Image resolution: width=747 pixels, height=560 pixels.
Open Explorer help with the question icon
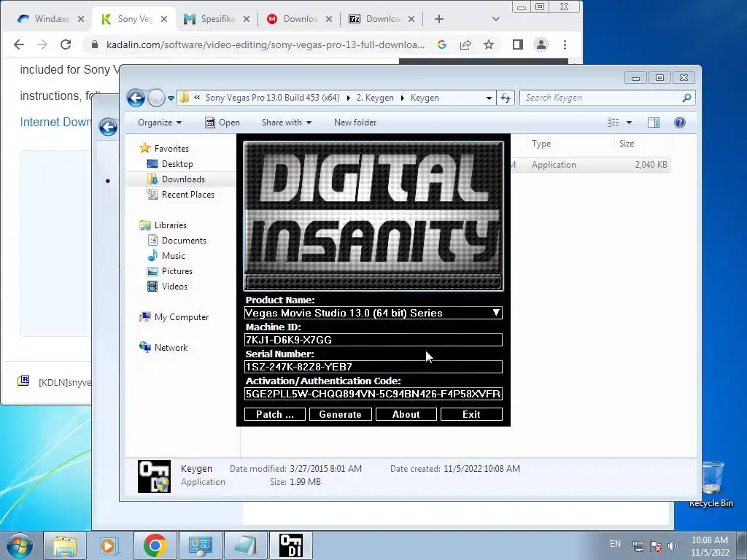[680, 122]
